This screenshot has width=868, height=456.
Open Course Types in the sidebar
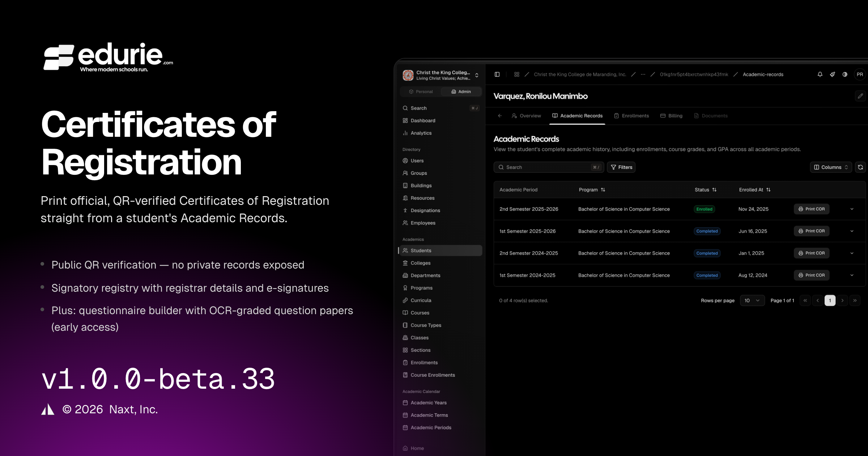click(441, 325)
